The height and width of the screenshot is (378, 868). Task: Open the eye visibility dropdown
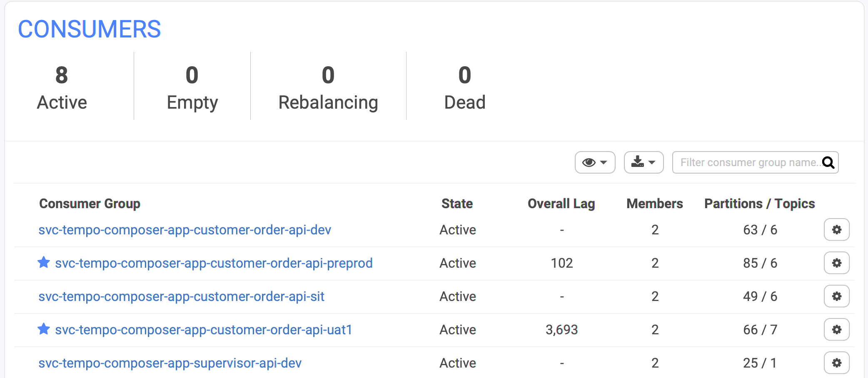point(595,162)
